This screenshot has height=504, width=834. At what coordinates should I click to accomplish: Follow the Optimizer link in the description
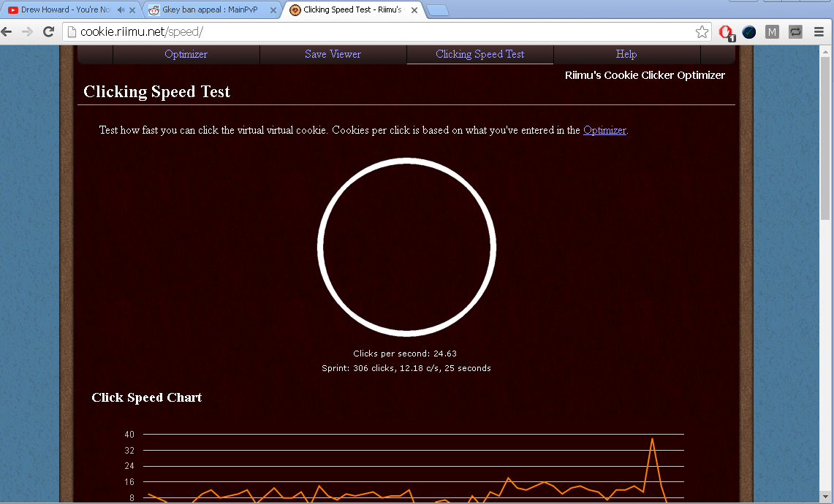pos(604,130)
